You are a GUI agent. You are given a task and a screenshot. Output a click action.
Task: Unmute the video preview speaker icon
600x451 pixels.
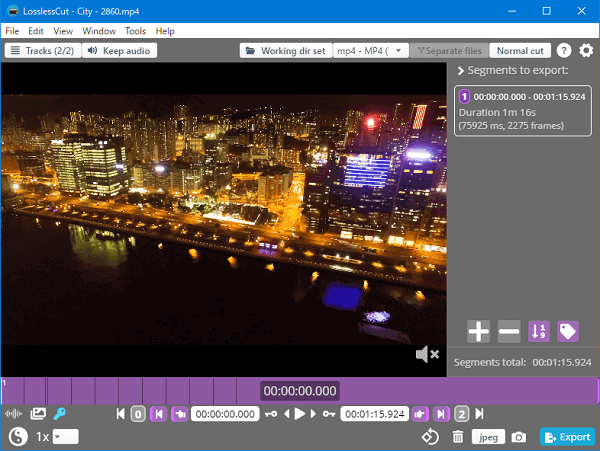point(427,355)
